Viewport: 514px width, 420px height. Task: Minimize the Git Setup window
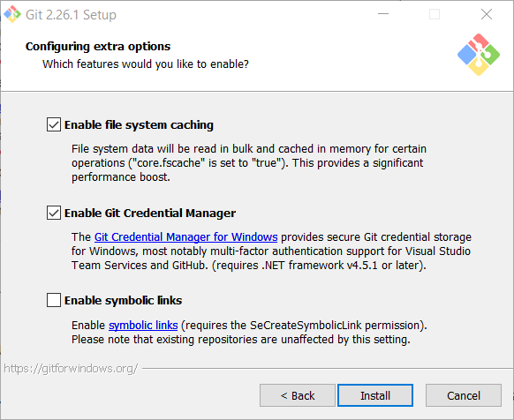coord(383,14)
